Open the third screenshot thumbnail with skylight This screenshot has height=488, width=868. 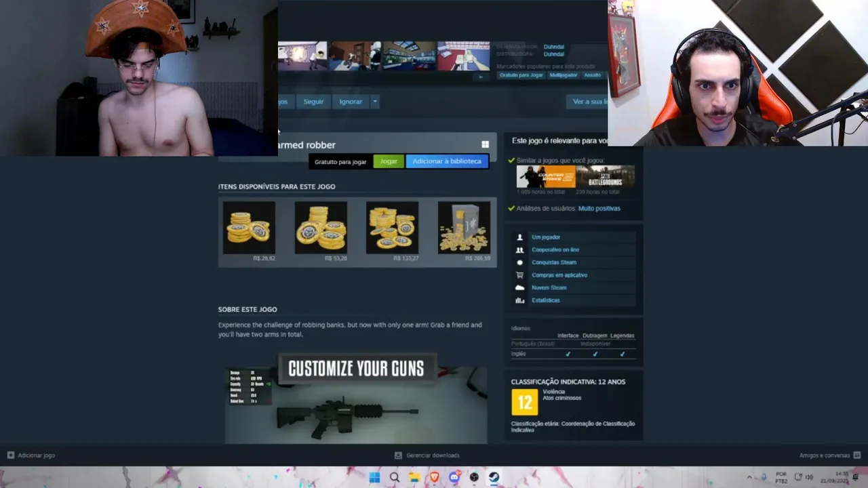[x=409, y=56]
